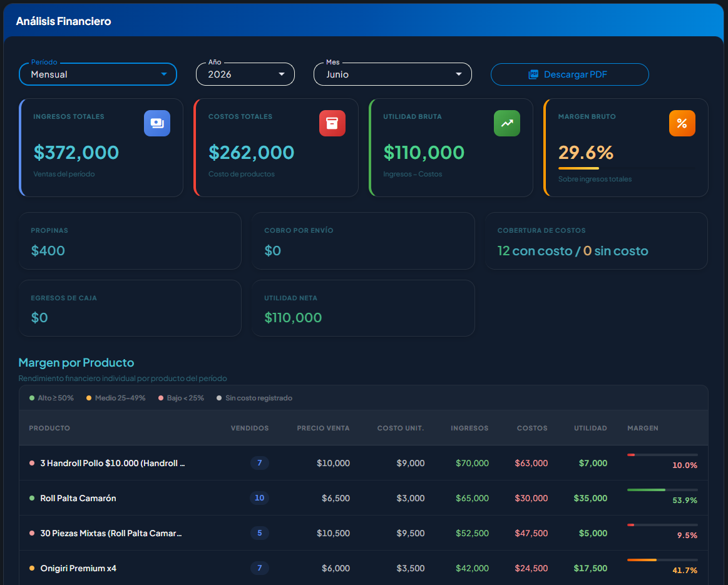Open the Año dropdown showing 2026
The height and width of the screenshot is (585, 728).
pyautogui.click(x=245, y=74)
